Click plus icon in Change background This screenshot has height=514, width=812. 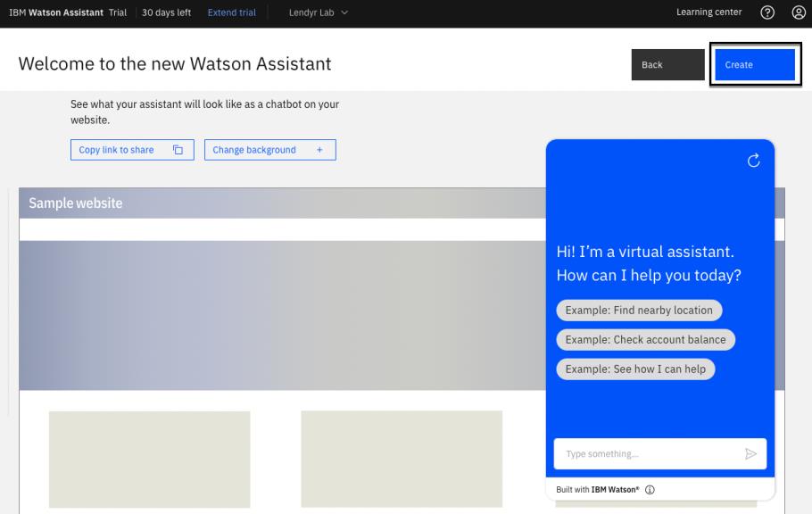click(x=319, y=150)
